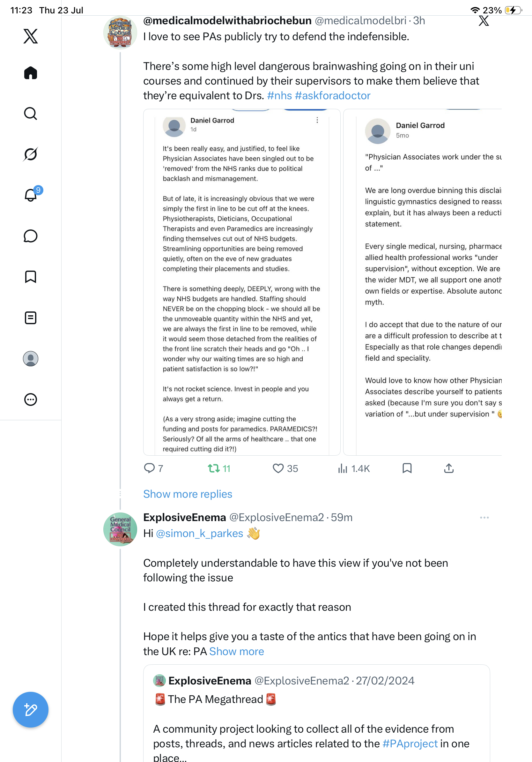Toggle bookmark on medicalmodelbri's post
The image size is (532, 762).
pyautogui.click(x=407, y=468)
